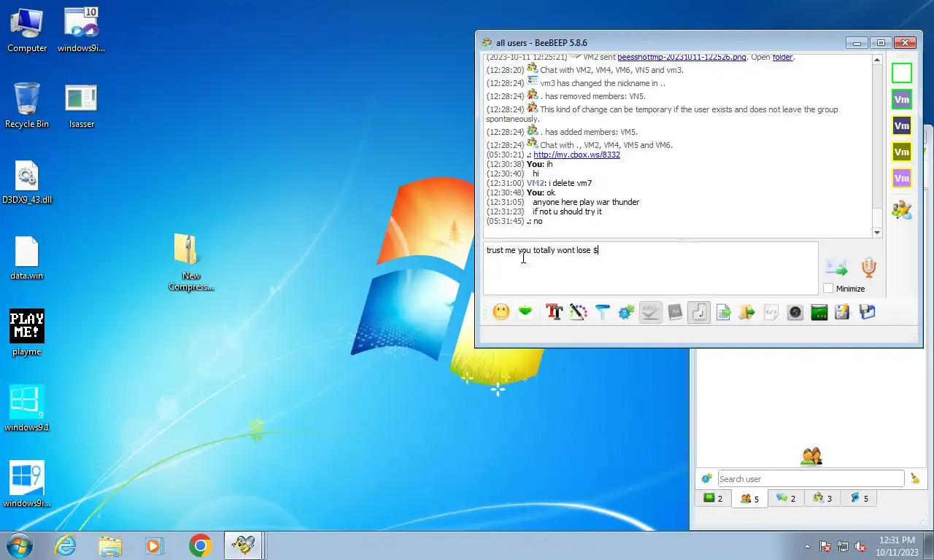Select the playme desktop icon
934x560 pixels.
pos(27,333)
